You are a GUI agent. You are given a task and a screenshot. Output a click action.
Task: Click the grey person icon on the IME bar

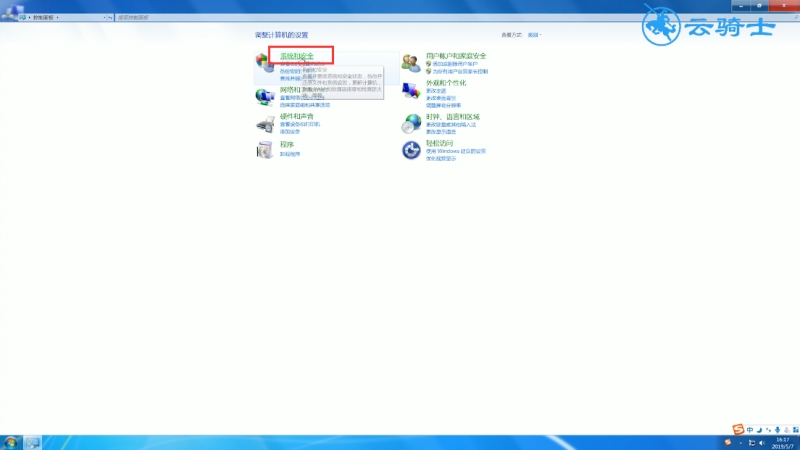pos(787,430)
